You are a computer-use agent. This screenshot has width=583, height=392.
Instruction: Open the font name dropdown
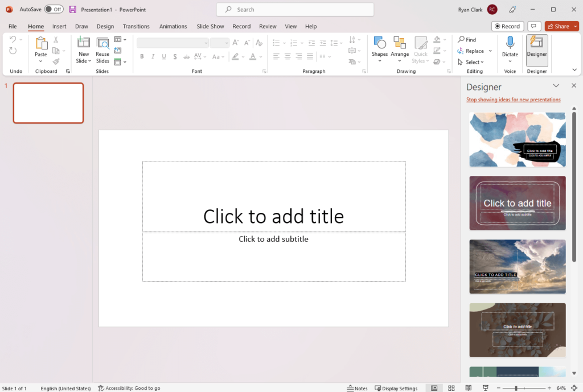(x=206, y=43)
